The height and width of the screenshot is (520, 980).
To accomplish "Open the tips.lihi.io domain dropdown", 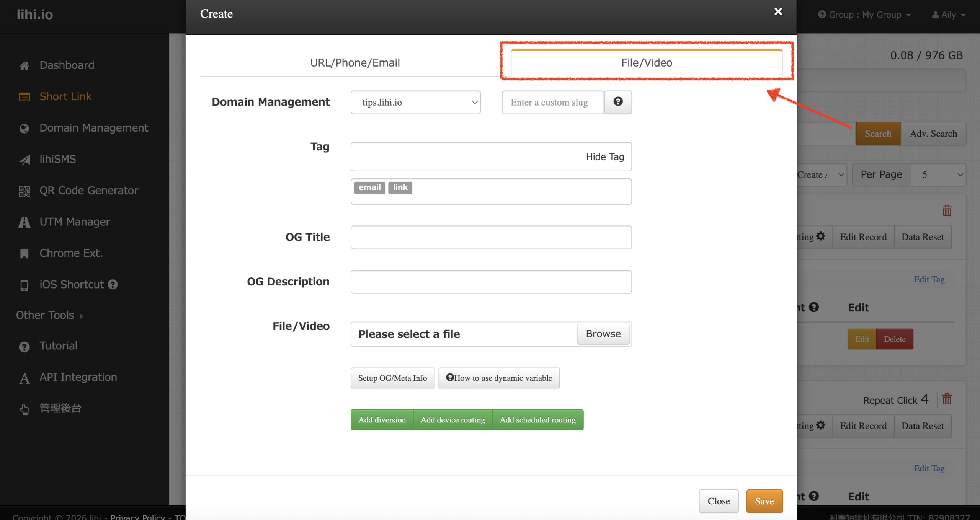I will pos(415,102).
